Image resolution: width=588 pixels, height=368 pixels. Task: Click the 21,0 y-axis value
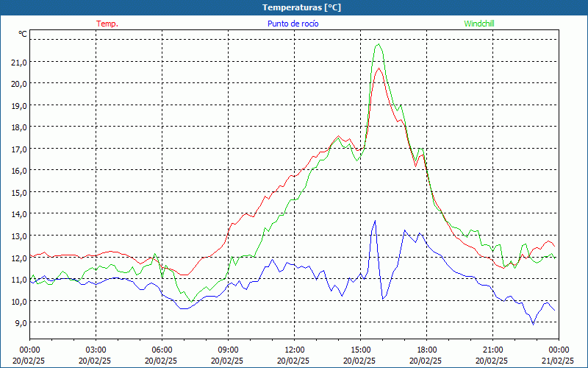point(18,62)
